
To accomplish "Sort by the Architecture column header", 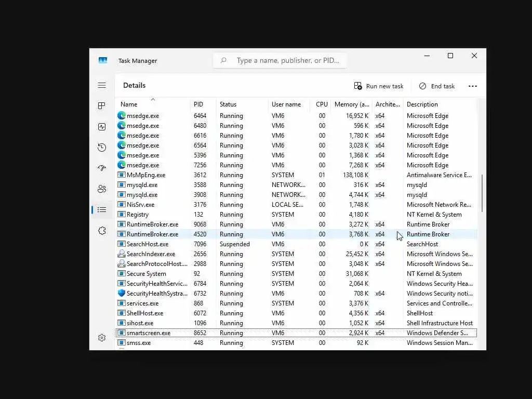I will click(388, 104).
